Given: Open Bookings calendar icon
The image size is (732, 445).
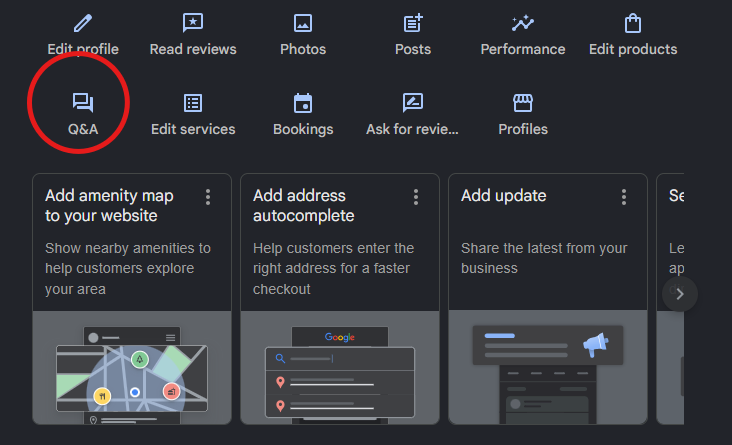Looking at the screenshot, I should (x=303, y=103).
